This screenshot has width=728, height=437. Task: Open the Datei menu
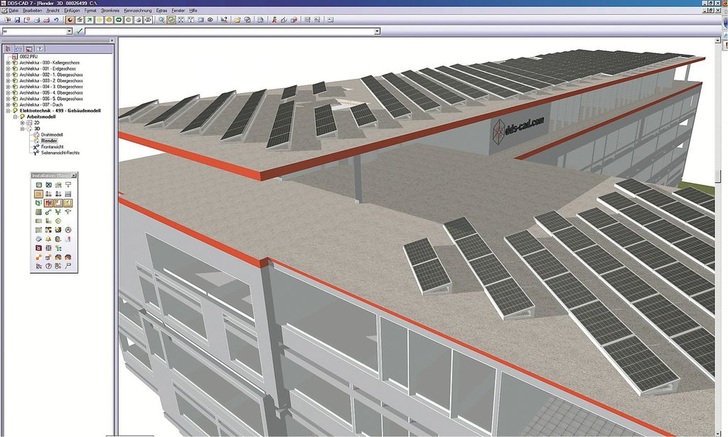tap(15, 10)
